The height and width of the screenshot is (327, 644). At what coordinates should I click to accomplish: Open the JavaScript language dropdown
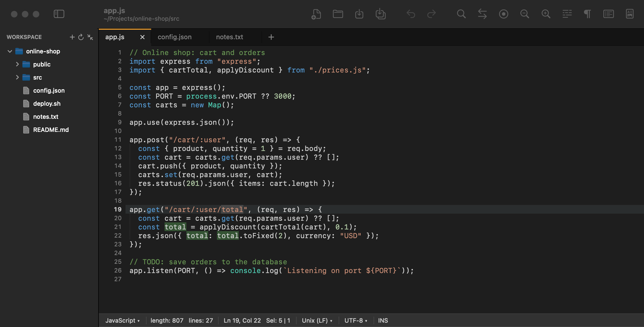point(123,320)
